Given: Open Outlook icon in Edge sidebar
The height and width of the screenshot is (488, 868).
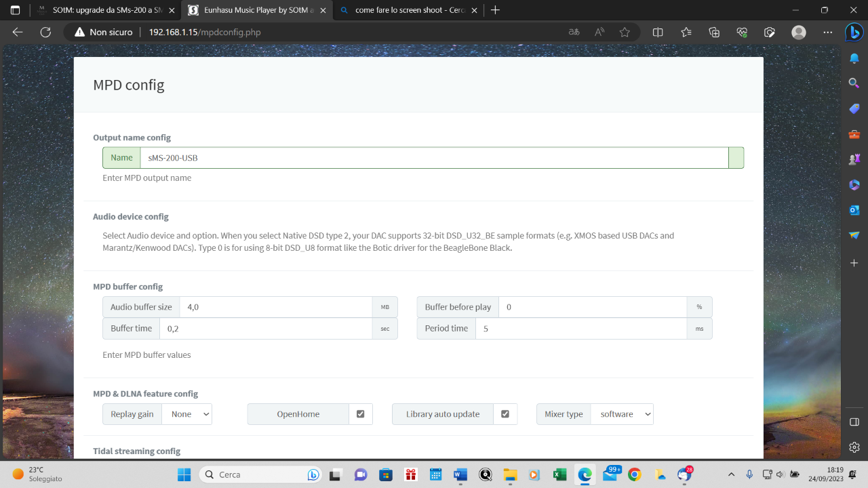Looking at the screenshot, I should coord(854,210).
